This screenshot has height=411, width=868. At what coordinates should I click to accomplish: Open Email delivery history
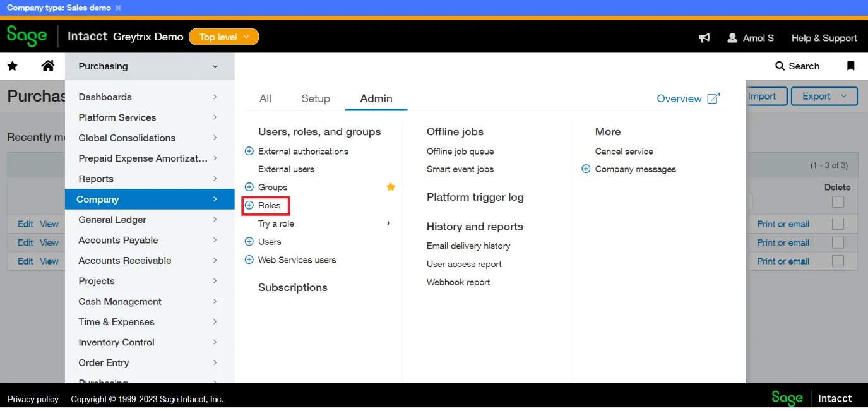click(x=468, y=246)
